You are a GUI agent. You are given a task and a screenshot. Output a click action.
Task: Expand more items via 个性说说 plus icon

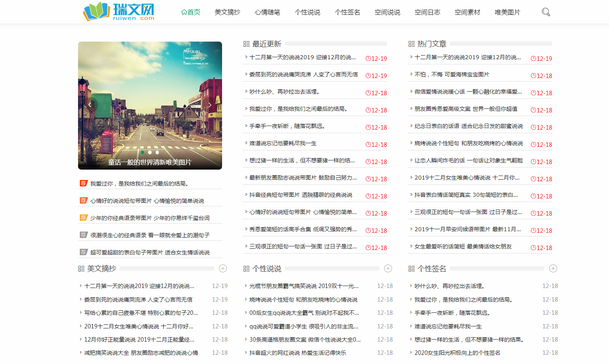pos(388,269)
